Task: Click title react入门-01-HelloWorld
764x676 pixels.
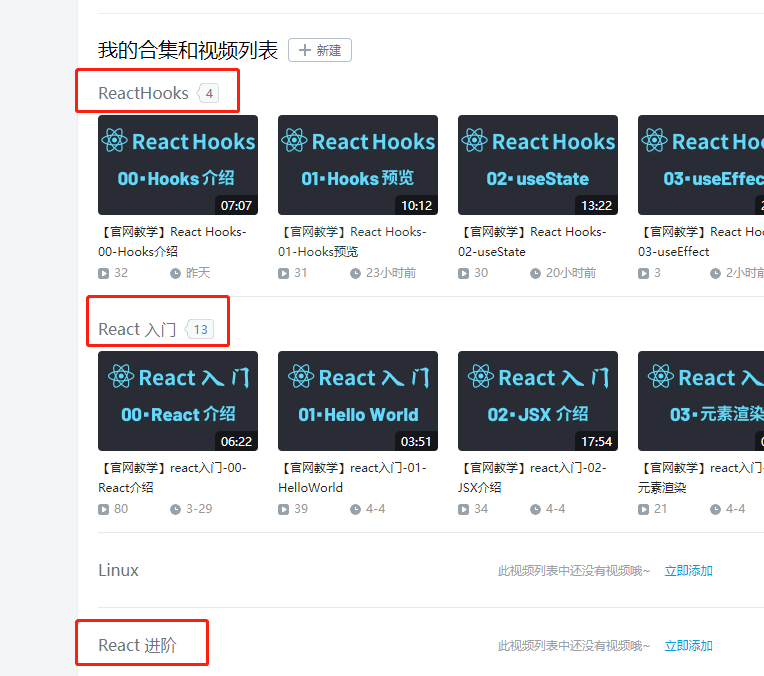Action: 353,478
